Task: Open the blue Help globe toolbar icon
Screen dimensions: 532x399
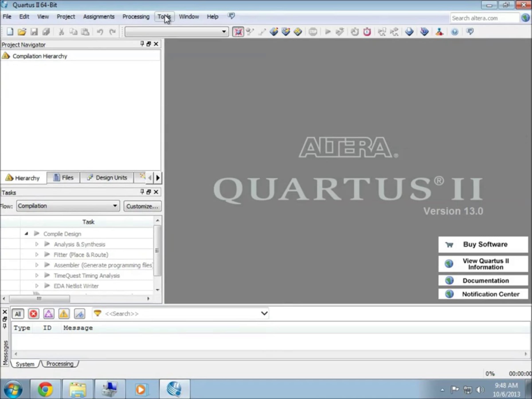Action: pyautogui.click(x=455, y=31)
